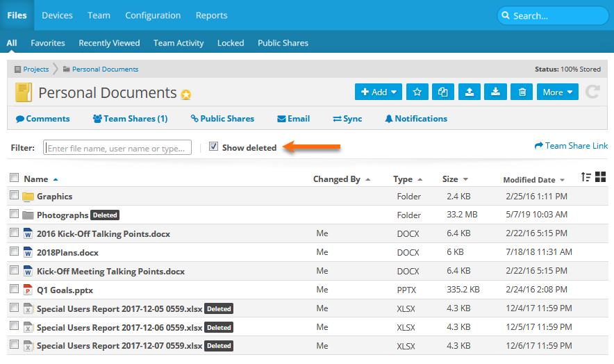Click the sort order icon
Viewport: 614px width, 364px height.
[x=586, y=177]
